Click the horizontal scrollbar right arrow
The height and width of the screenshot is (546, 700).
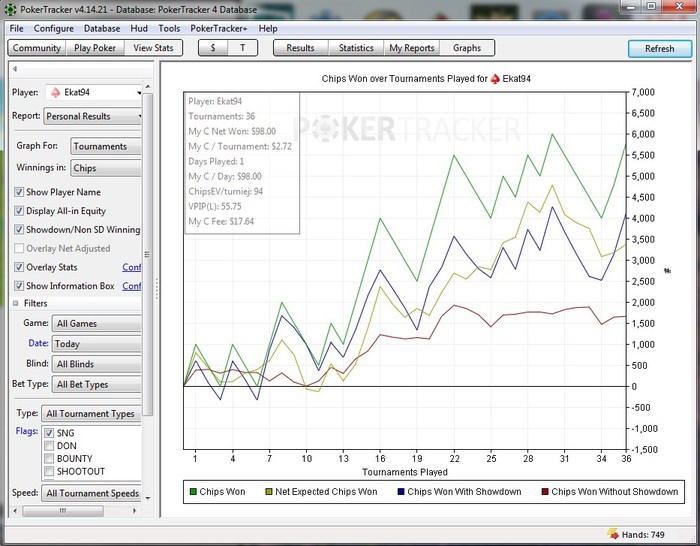[134, 510]
